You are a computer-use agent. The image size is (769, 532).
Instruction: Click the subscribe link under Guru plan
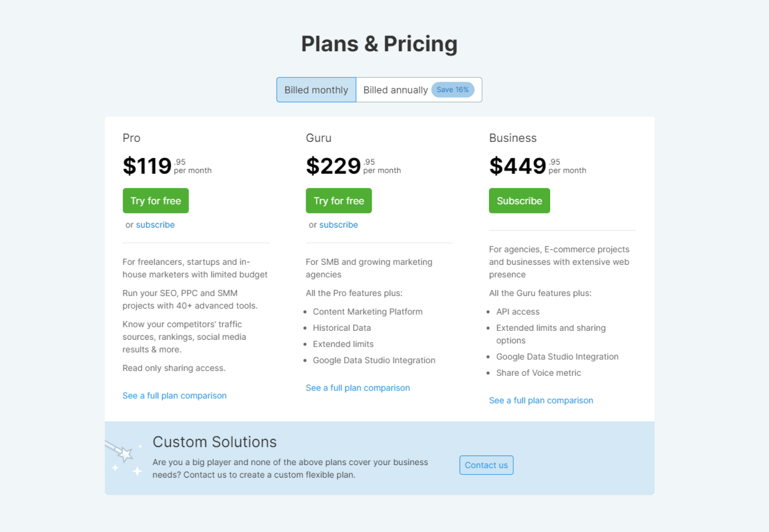pos(338,225)
